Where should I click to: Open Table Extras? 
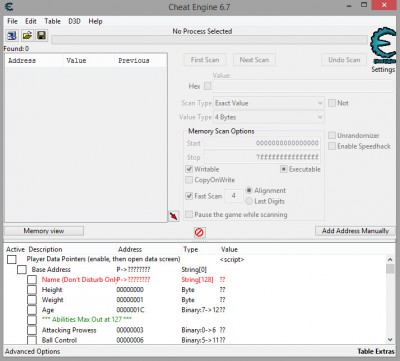pyautogui.click(x=376, y=351)
